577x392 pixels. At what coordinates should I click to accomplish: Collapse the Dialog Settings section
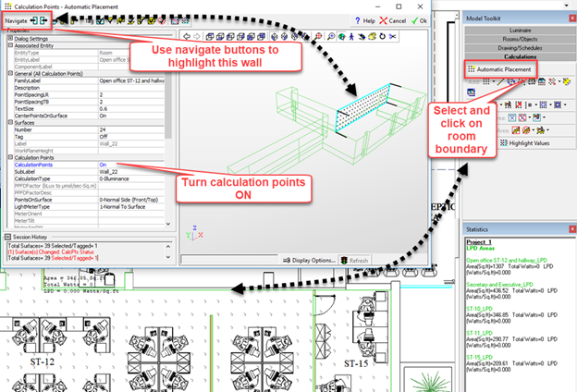pos(9,38)
